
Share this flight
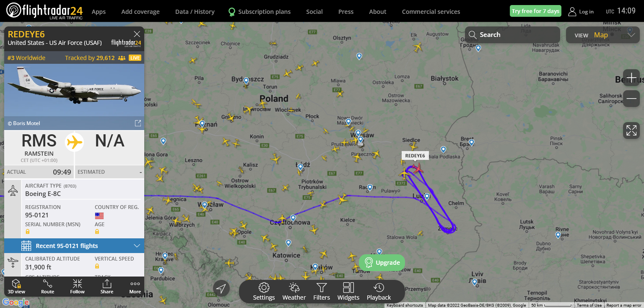point(107,286)
